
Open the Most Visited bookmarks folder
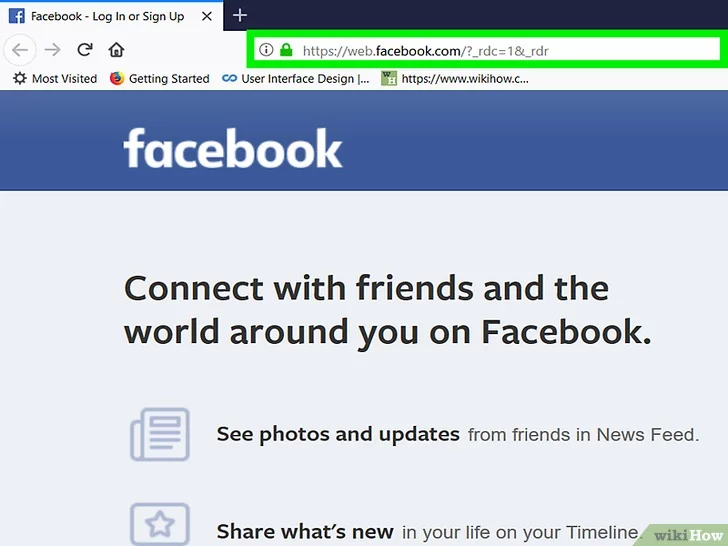point(55,78)
